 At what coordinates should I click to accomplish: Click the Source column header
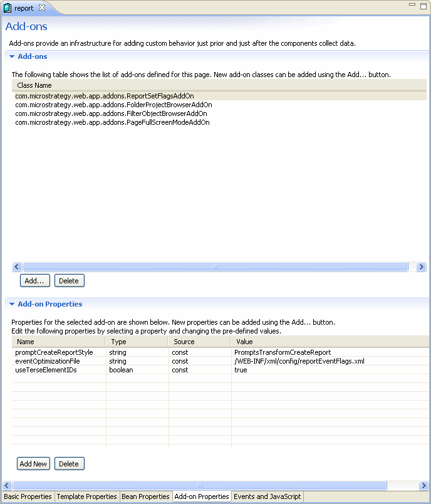pyautogui.click(x=199, y=342)
